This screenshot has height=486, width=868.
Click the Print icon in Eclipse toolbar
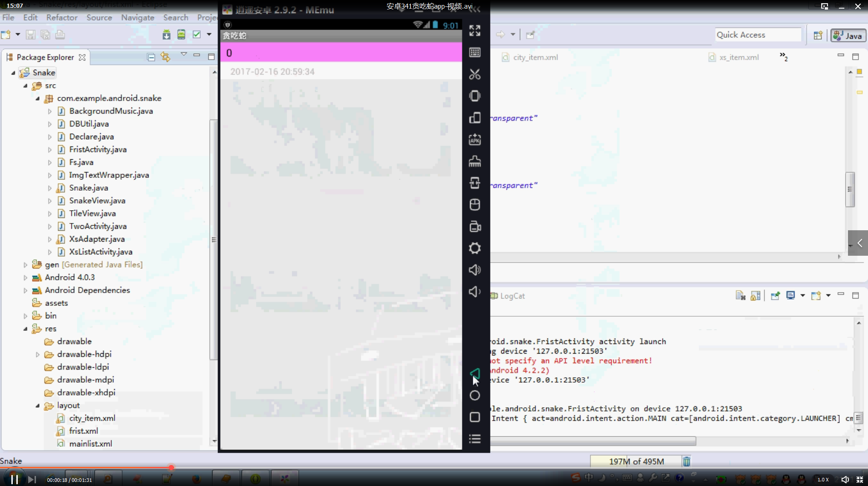(x=60, y=35)
